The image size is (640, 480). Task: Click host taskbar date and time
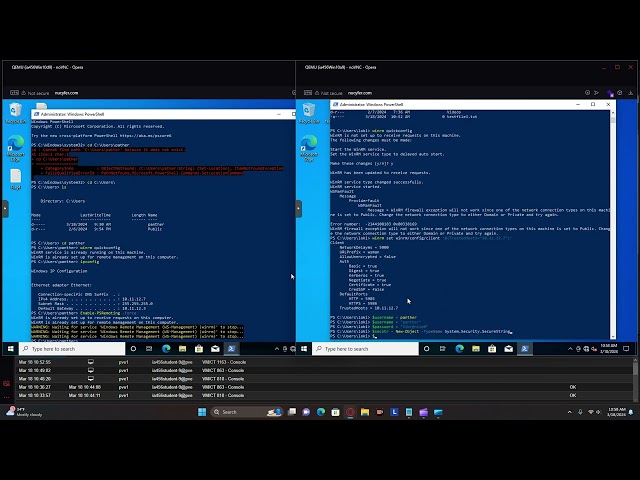(x=616, y=412)
